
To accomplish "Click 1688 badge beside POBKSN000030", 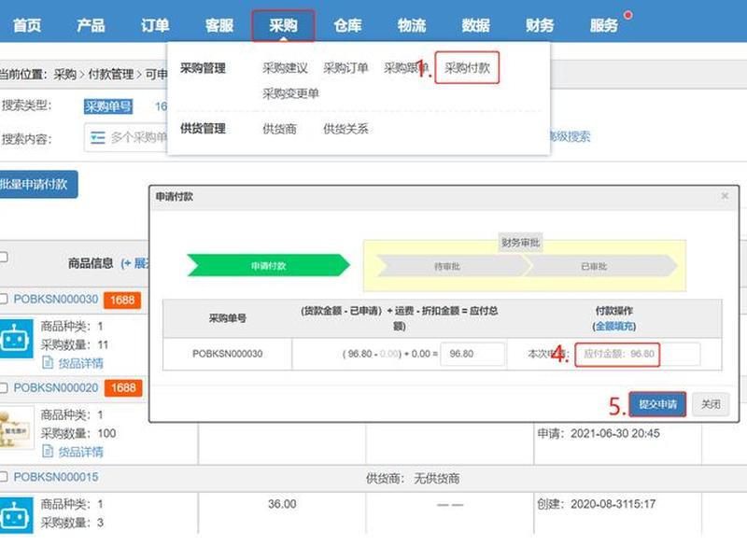I will (x=122, y=300).
